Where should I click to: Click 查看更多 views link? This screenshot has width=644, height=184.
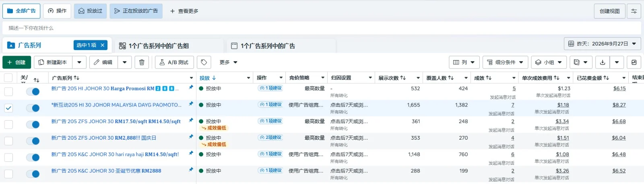tap(184, 11)
